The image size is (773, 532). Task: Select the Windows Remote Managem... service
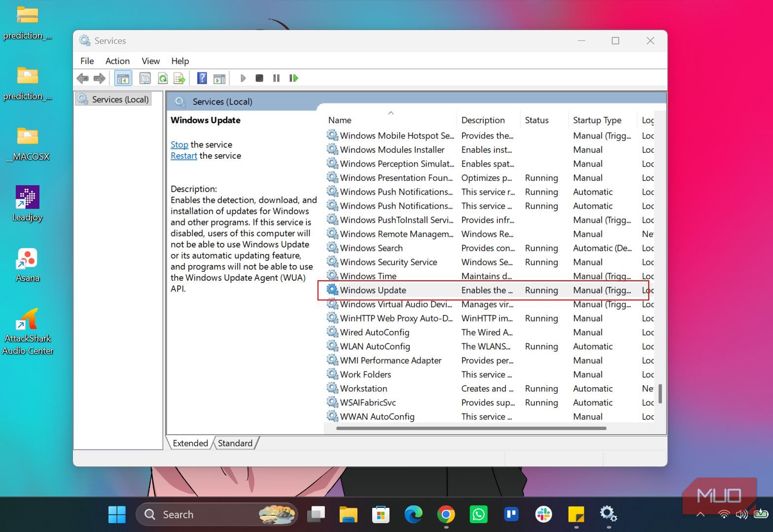point(489,233)
